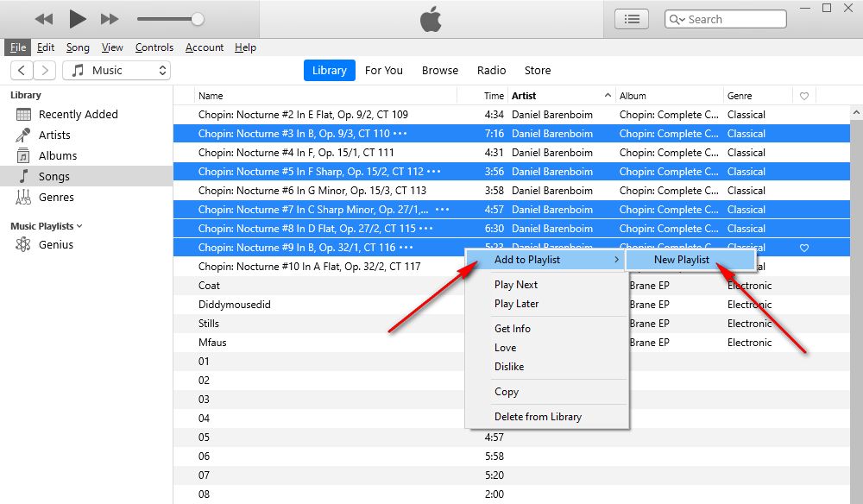Click the Play button
Viewport: 863px width, 504px height.
click(x=78, y=18)
